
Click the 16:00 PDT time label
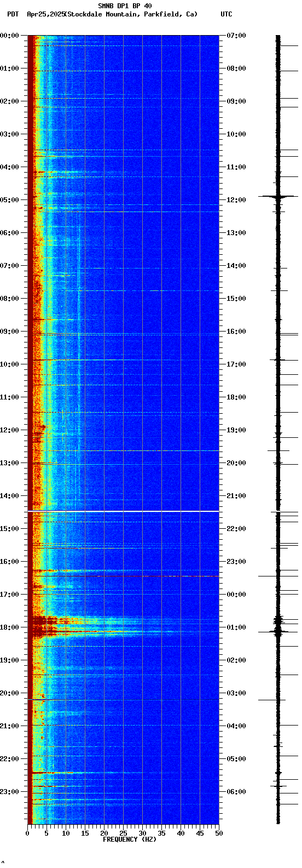point(9,562)
